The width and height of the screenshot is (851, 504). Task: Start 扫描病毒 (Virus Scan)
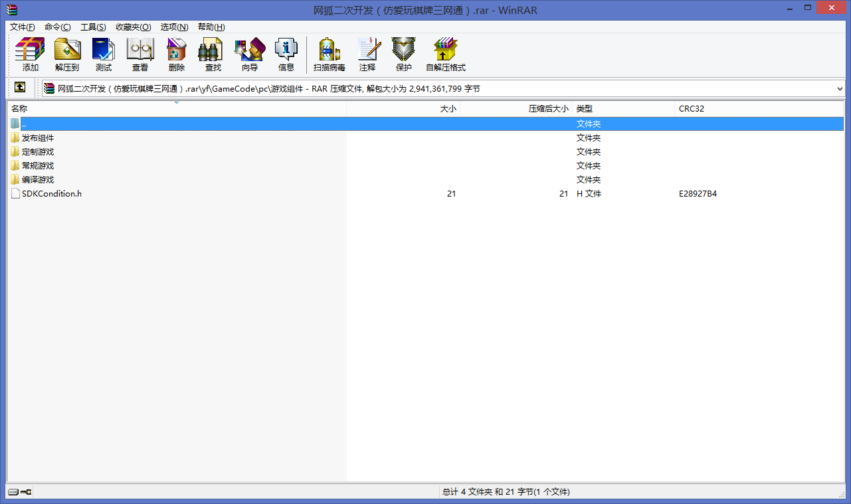[329, 54]
